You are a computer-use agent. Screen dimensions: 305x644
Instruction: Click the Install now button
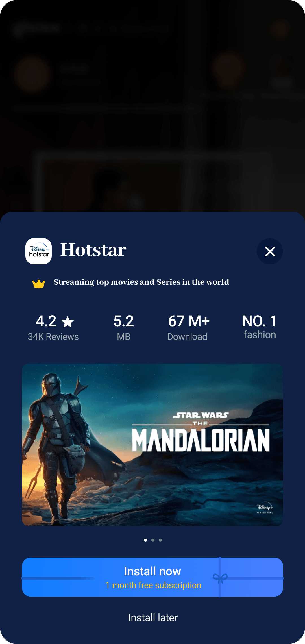tap(152, 577)
